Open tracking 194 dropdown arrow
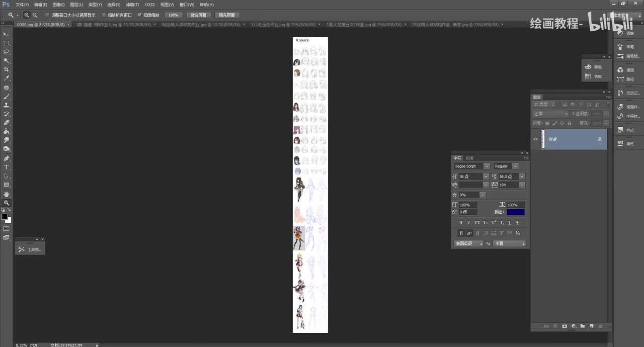 tap(522, 185)
